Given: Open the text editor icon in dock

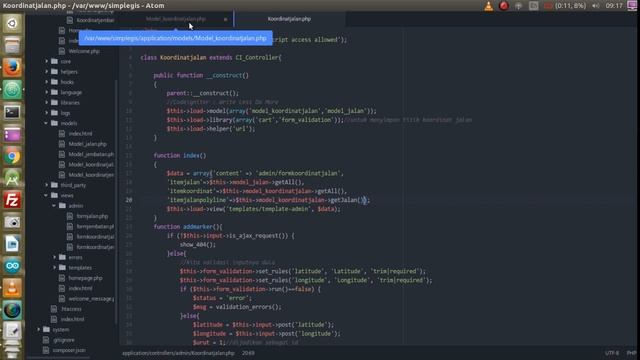Looking at the screenshot, I should click(12, 331).
